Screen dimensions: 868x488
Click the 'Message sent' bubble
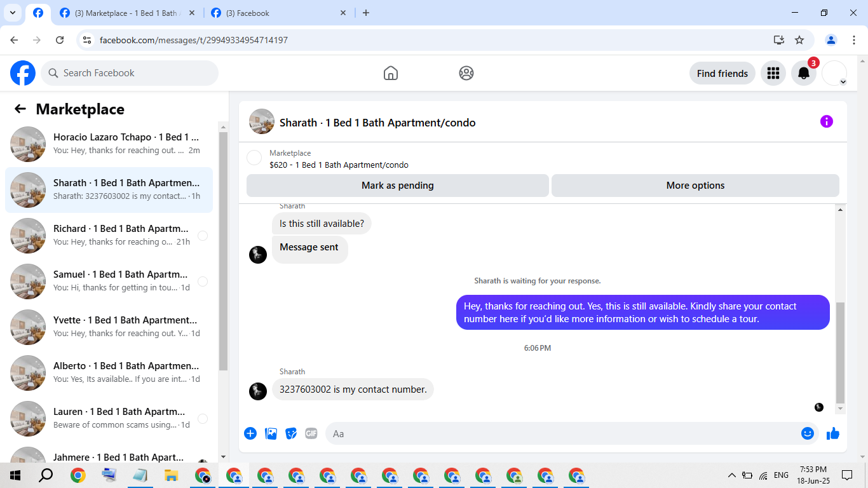[309, 248]
